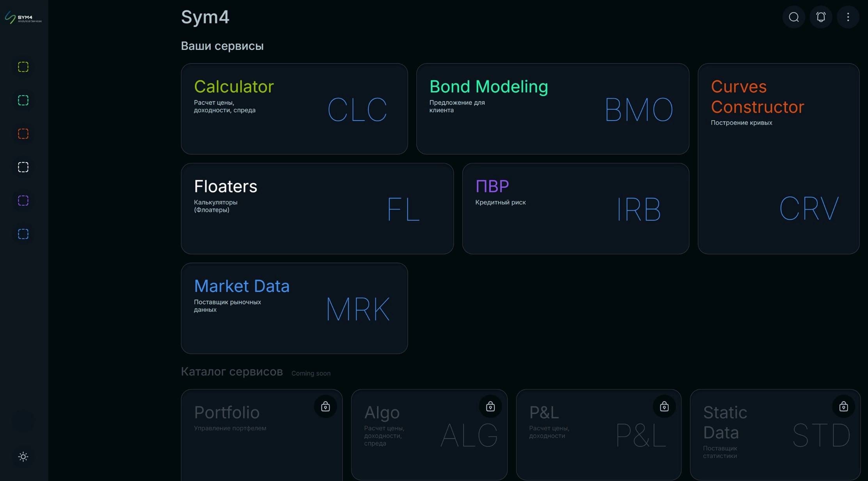Open the Bond Modeling BMO card
This screenshot has width=868, height=481.
point(552,109)
